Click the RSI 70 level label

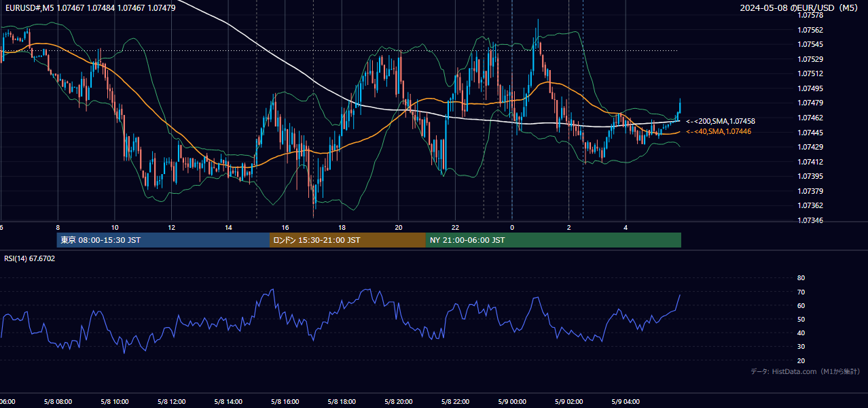[x=801, y=292]
